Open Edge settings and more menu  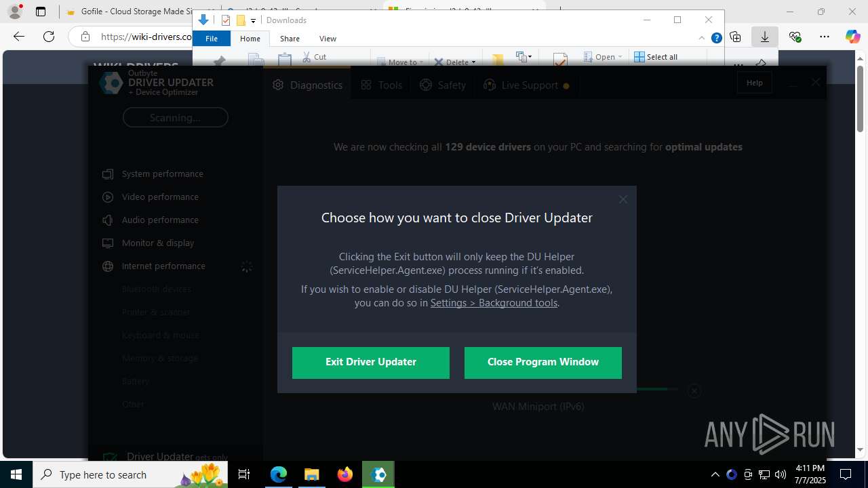click(x=824, y=37)
